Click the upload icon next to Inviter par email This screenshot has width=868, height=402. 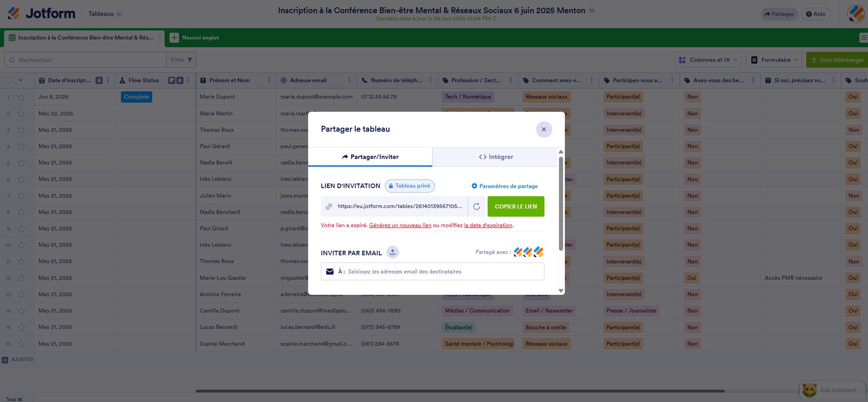pos(393,252)
